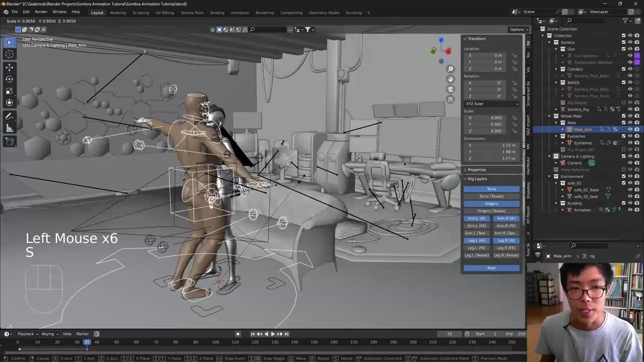The height and width of the screenshot is (362, 644).
Task: Switch perspective/orthographic with the grid icon
Action: [x=450, y=99]
